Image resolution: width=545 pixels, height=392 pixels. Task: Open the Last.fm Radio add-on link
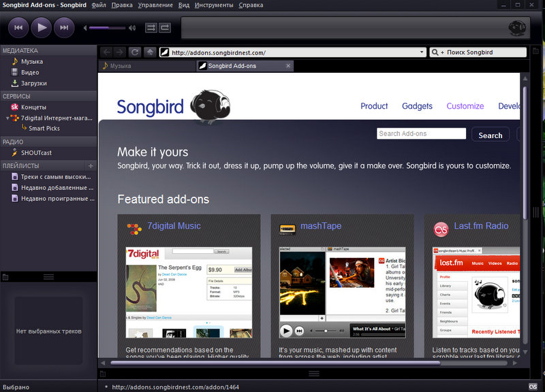click(x=481, y=226)
